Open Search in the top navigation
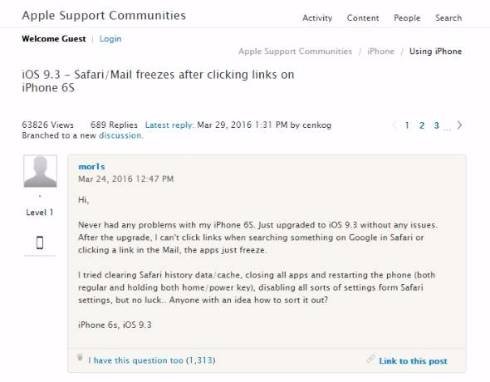The height and width of the screenshot is (382, 490). click(448, 18)
